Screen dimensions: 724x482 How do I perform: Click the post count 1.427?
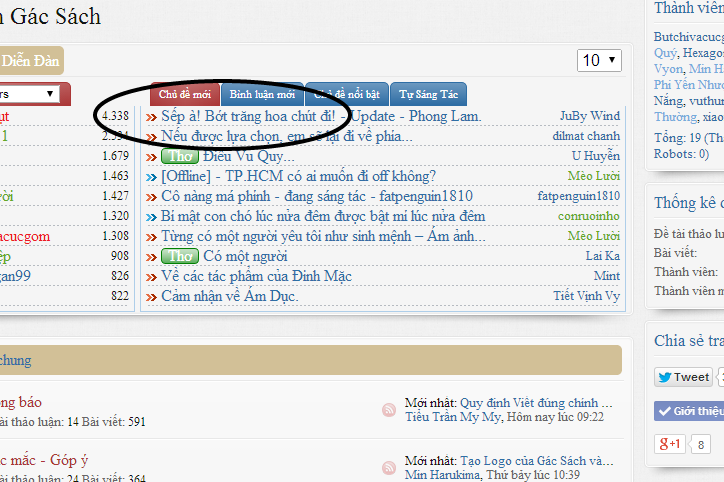point(115,196)
